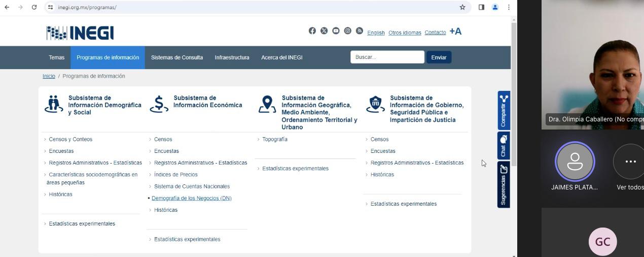Increase text size with +A
The width and height of the screenshot is (644, 257).
(455, 31)
